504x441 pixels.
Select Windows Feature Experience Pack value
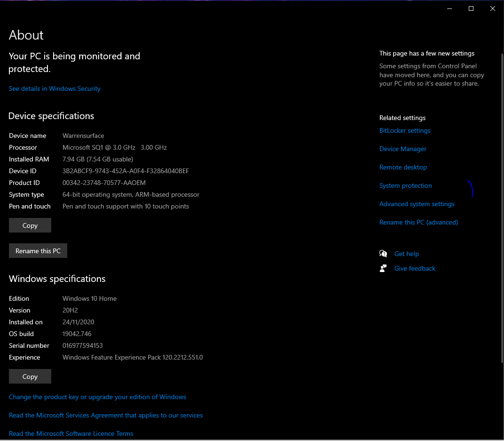pos(133,357)
